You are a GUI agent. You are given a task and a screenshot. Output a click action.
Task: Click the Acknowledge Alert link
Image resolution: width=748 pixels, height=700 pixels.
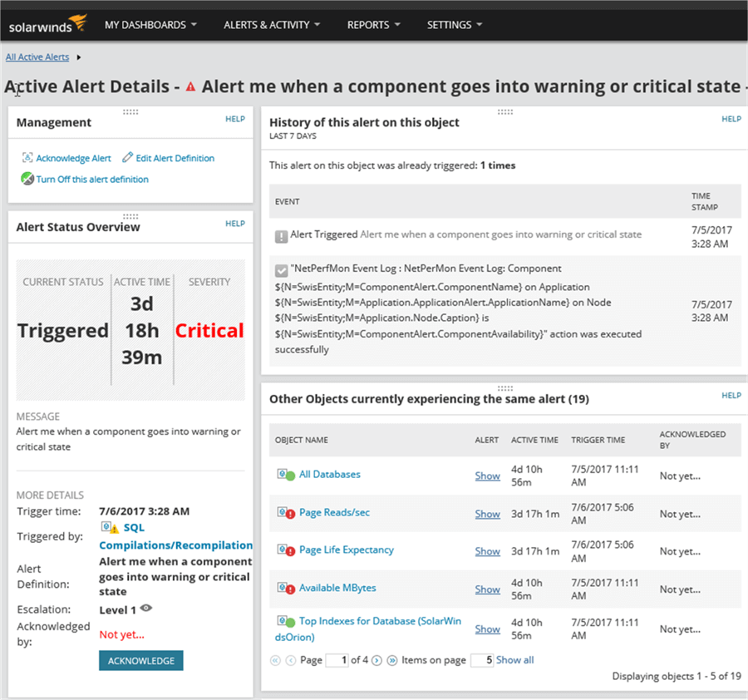click(x=73, y=158)
